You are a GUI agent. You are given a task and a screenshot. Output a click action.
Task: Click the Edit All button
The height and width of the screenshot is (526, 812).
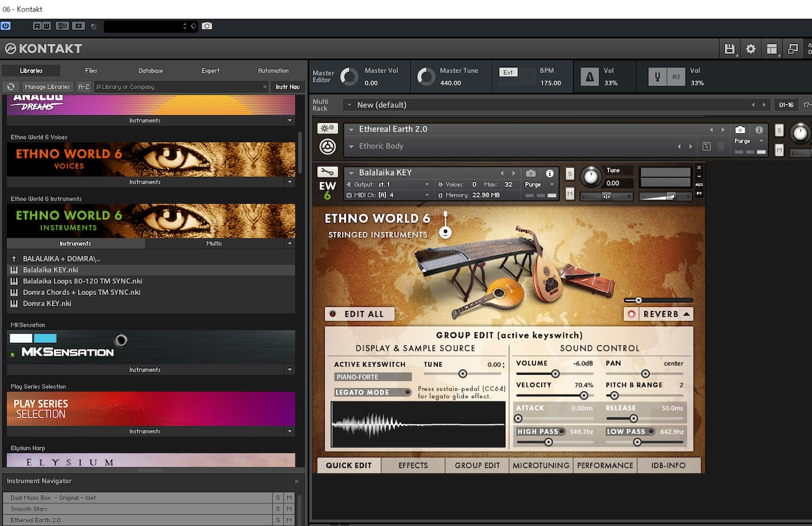coord(359,314)
